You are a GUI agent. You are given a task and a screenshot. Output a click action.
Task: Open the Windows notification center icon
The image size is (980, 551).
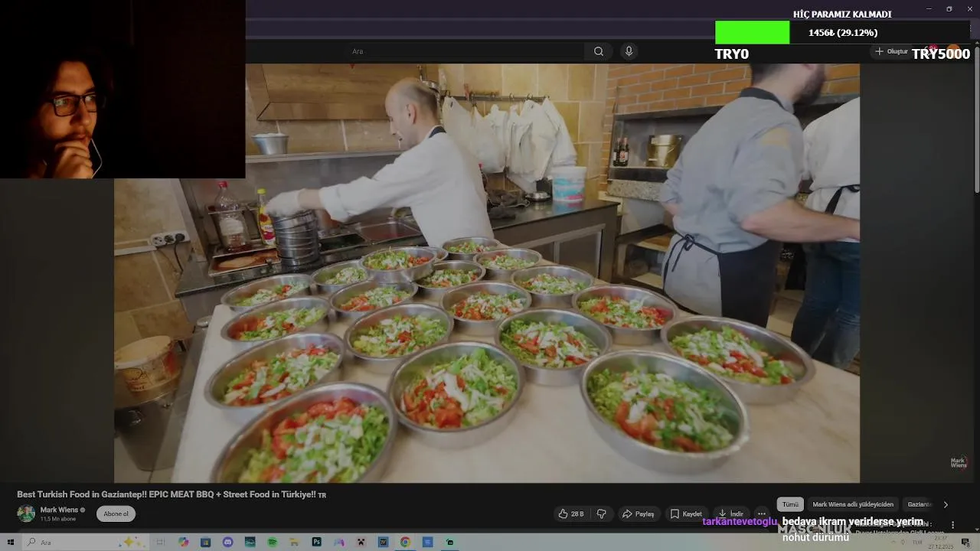coord(965,543)
